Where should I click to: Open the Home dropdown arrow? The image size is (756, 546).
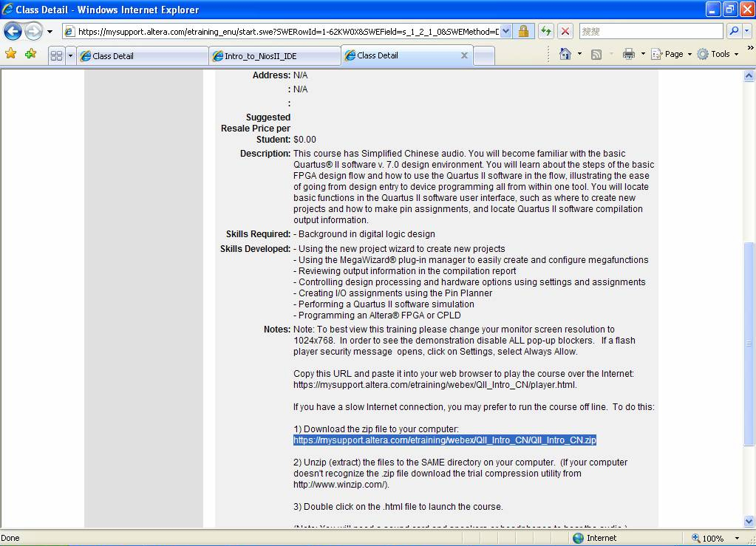579,54
